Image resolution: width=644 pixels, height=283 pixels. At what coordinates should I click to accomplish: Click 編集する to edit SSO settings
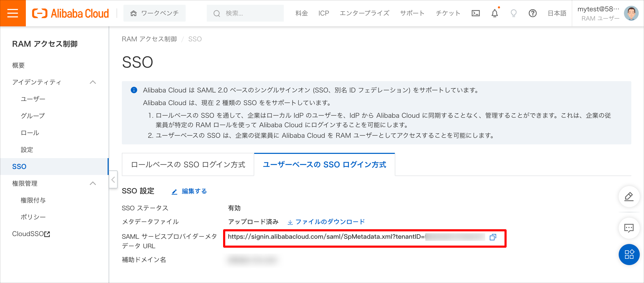pos(189,191)
